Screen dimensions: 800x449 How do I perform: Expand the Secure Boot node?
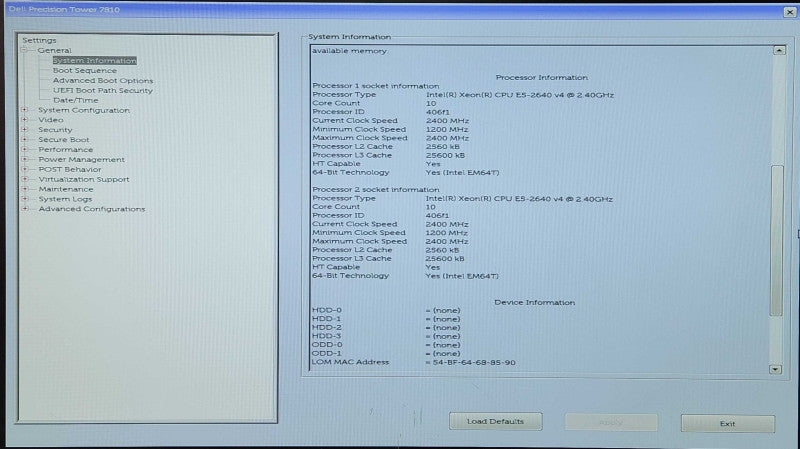[24, 139]
